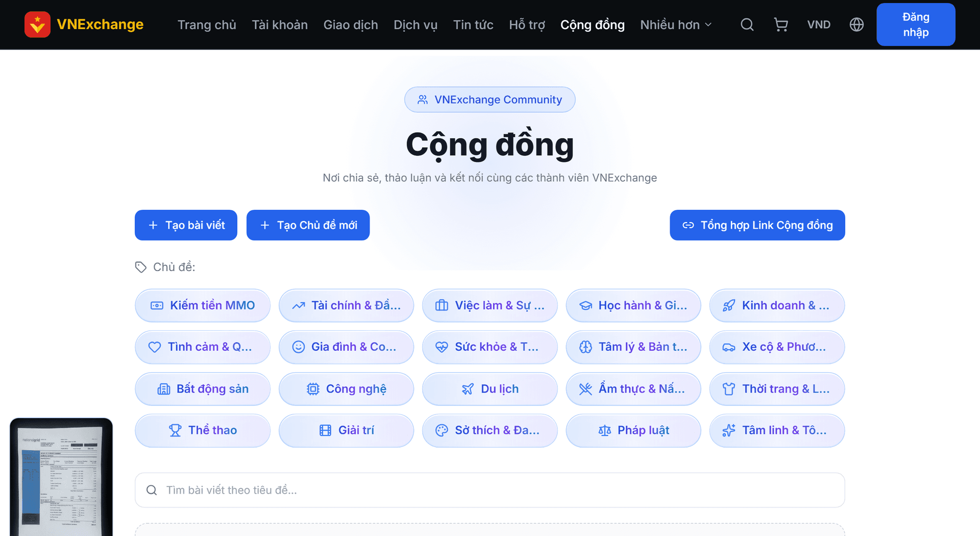This screenshot has height=536, width=980.
Task: Click Tạo bài viết button
Action: (x=186, y=225)
